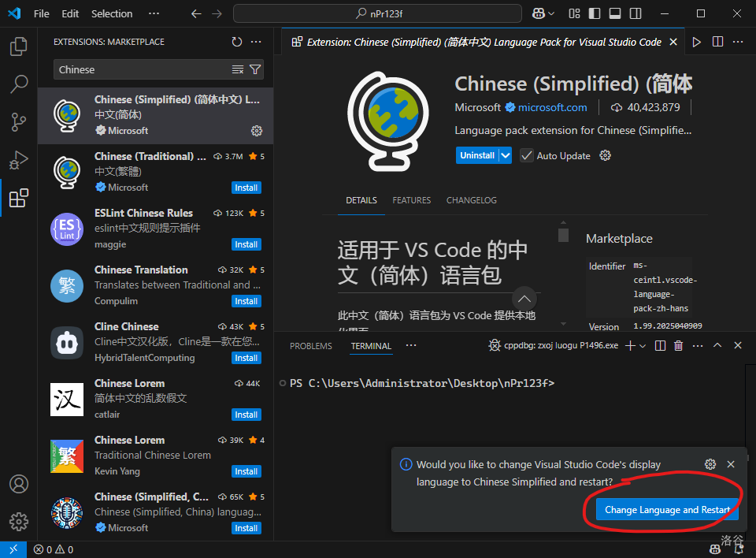
Task: Open the Explorer view in activity bar
Action: [19, 46]
